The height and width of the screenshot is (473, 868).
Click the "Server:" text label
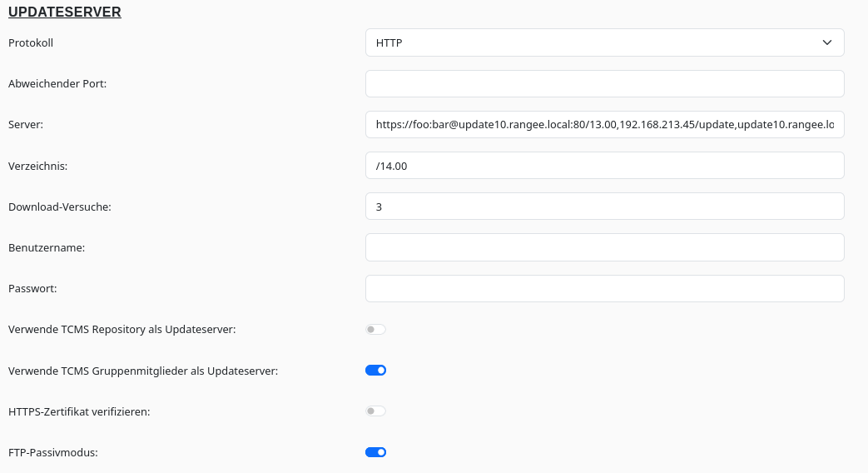(x=26, y=125)
